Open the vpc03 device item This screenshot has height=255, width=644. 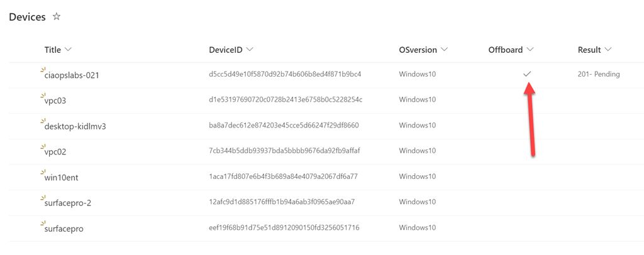click(55, 100)
